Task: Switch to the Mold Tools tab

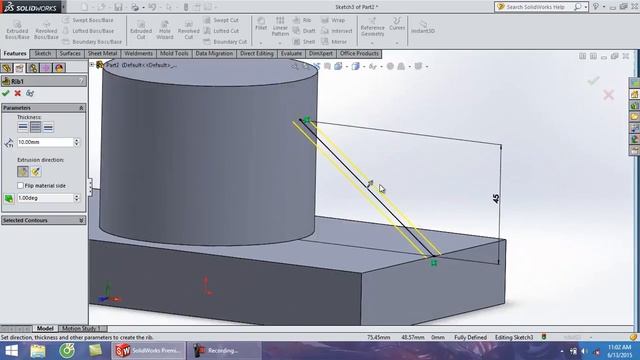Action: 174,54
